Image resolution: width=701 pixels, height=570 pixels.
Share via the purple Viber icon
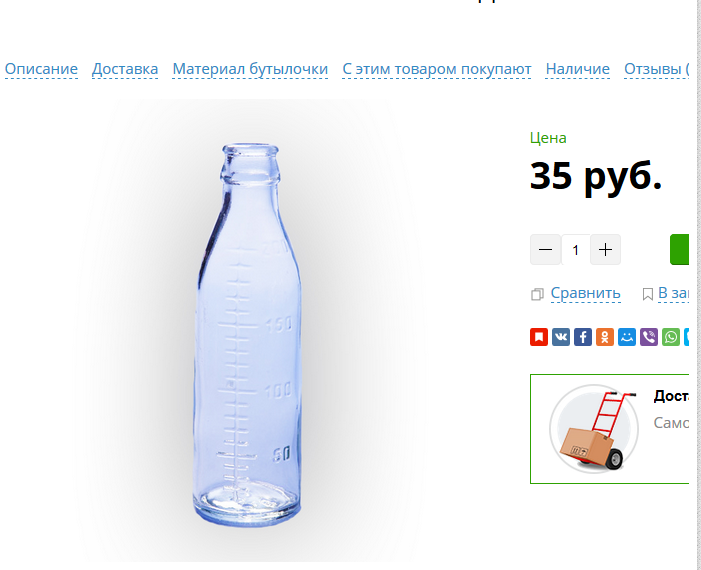[649, 337]
